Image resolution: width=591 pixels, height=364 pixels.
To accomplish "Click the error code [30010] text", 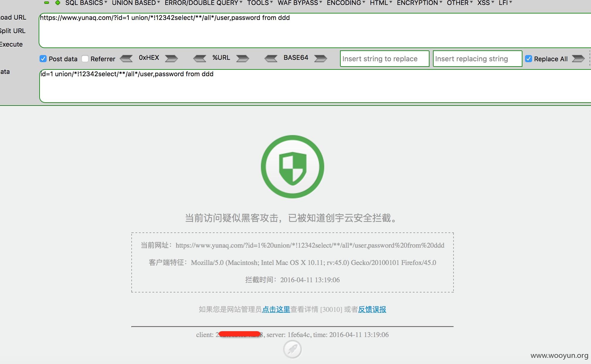I will pos(331,309).
